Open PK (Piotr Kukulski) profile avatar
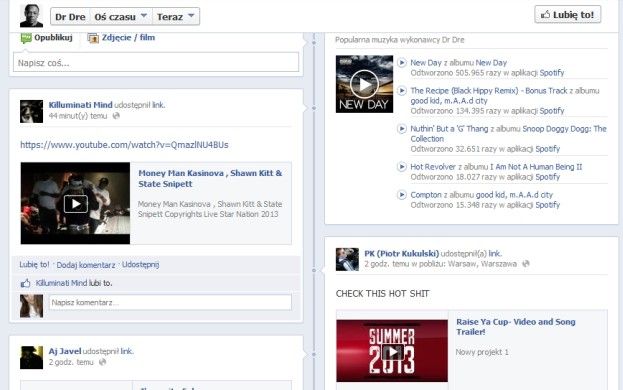623x390 pixels. [x=347, y=259]
